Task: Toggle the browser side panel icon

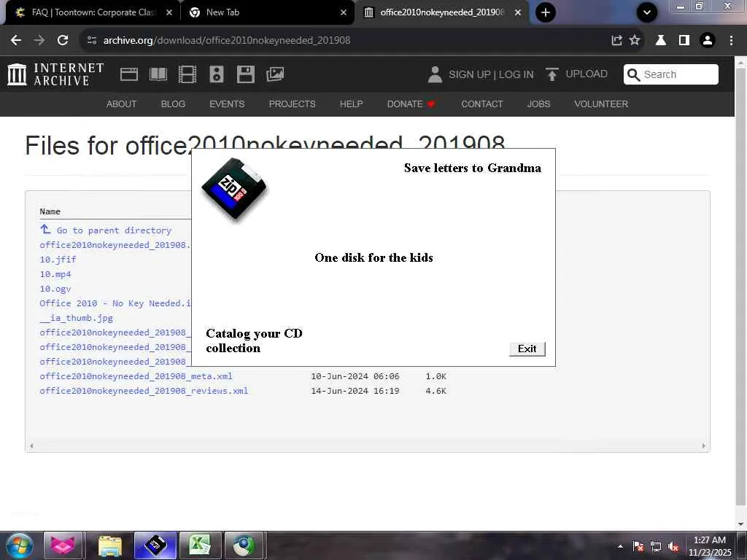Action: pos(684,41)
